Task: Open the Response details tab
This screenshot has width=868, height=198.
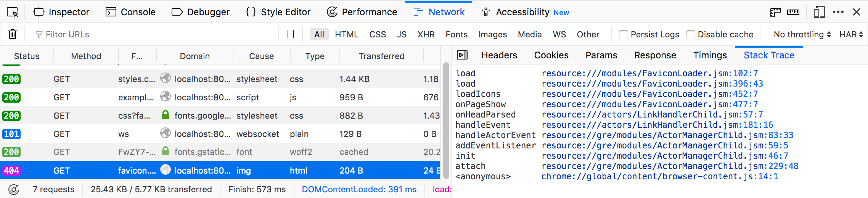Action: [655, 55]
